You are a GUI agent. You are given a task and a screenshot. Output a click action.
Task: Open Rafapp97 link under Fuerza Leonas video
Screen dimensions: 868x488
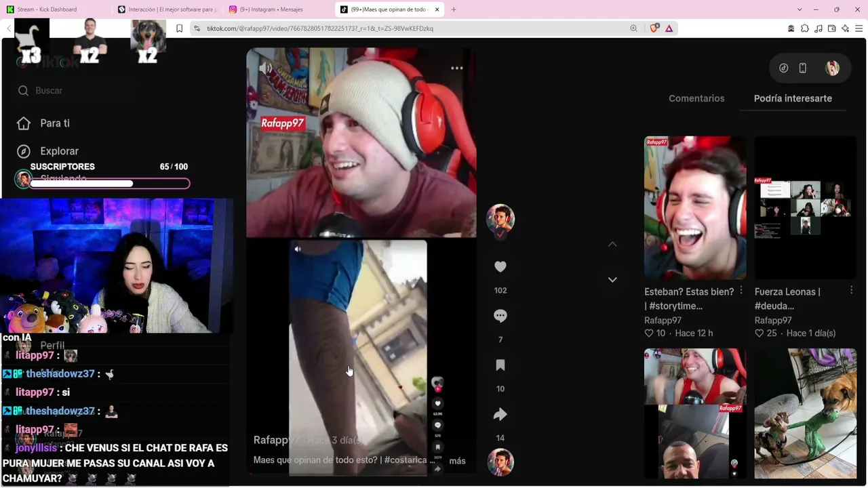pyautogui.click(x=773, y=321)
